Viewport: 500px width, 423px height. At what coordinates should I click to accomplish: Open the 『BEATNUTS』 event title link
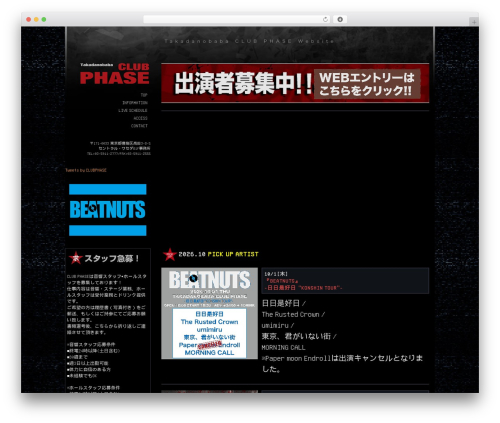tap(282, 281)
